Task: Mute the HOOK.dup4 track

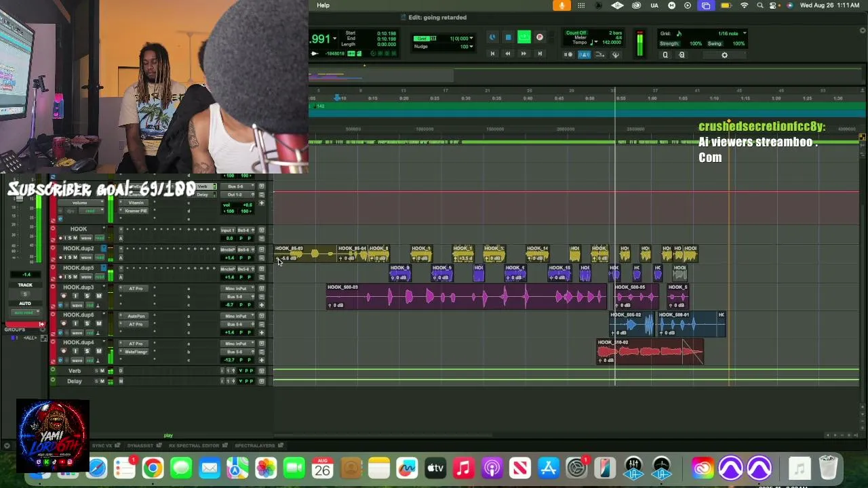Action: click(x=98, y=351)
